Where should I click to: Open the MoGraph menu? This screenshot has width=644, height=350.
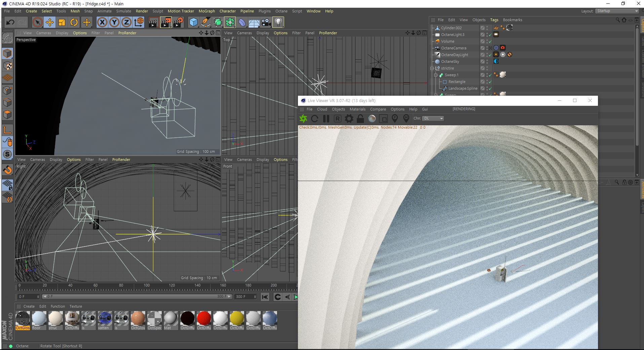click(206, 11)
